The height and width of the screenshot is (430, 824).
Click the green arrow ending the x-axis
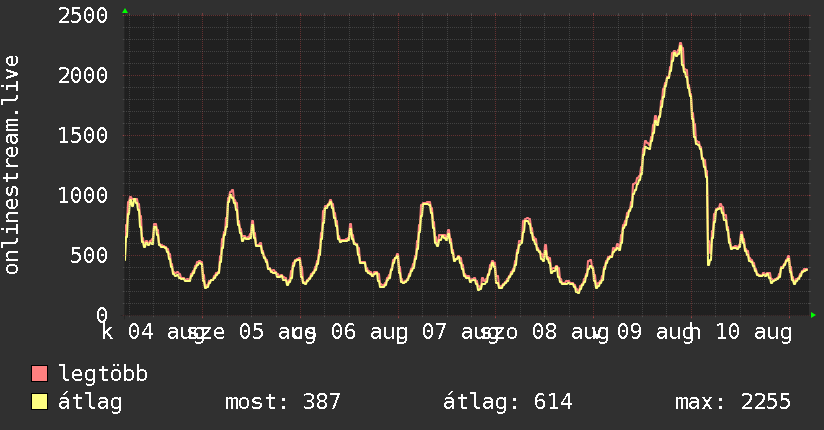click(813, 315)
